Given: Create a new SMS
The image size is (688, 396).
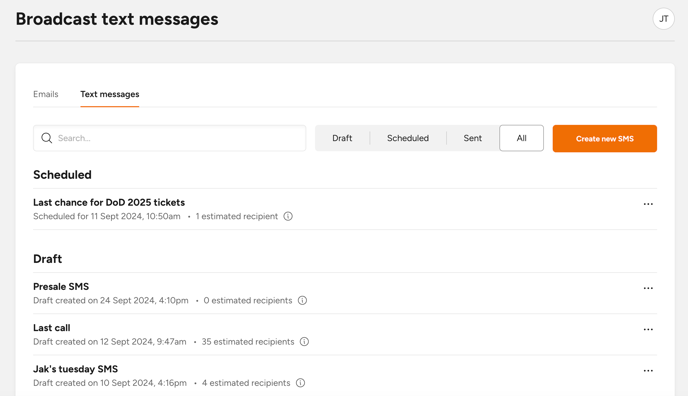Looking at the screenshot, I should [605, 139].
